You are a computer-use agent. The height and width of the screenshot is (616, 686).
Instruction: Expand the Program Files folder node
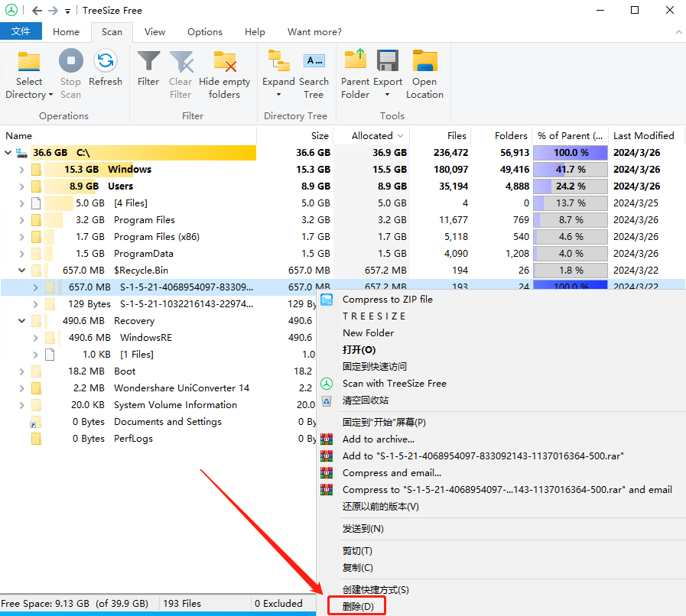click(21, 220)
